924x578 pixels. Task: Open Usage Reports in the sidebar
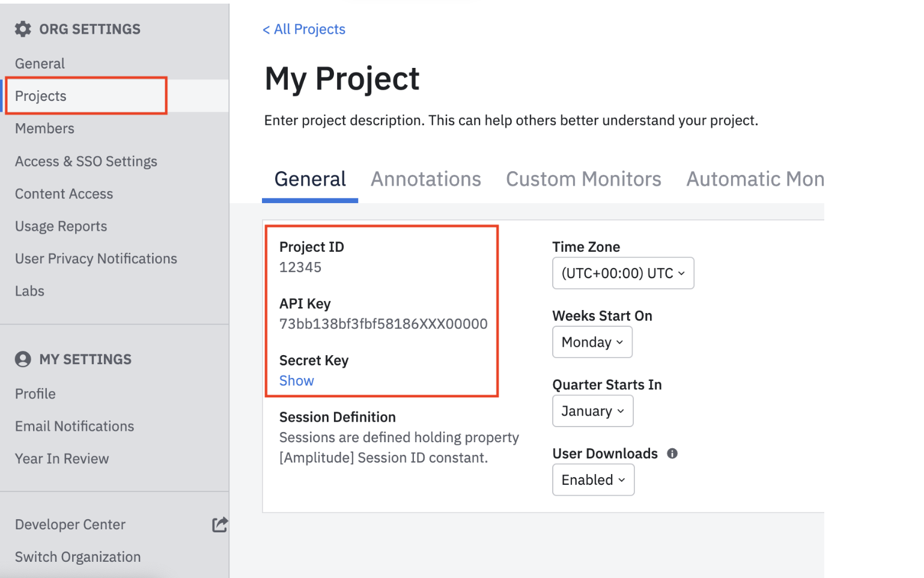pos(61,227)
